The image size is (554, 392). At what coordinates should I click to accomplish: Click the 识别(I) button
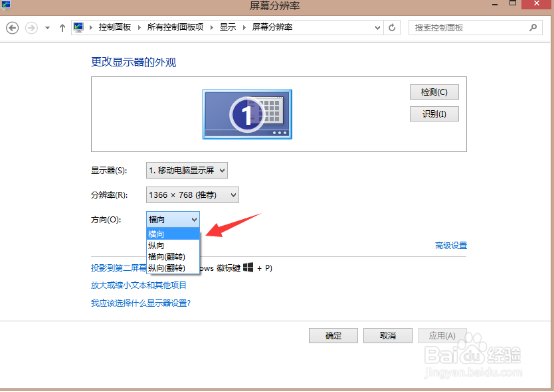pyautogui.click(x=434, y=114)
